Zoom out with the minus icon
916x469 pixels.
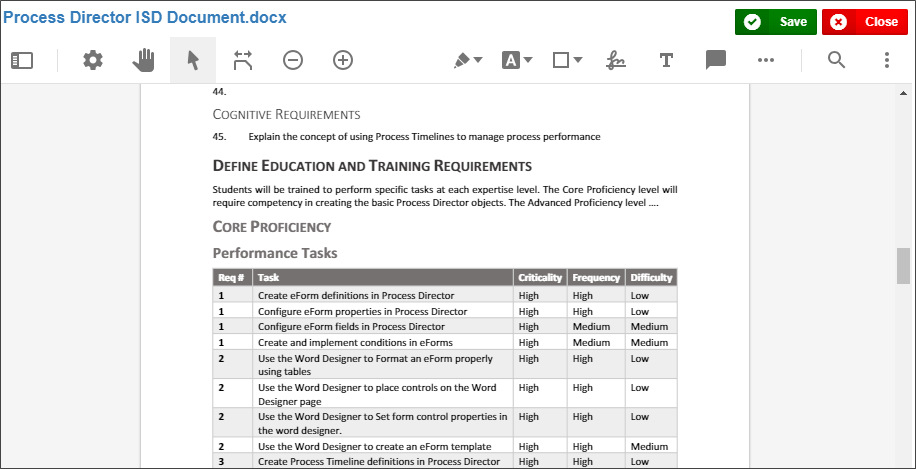(293, 61)
